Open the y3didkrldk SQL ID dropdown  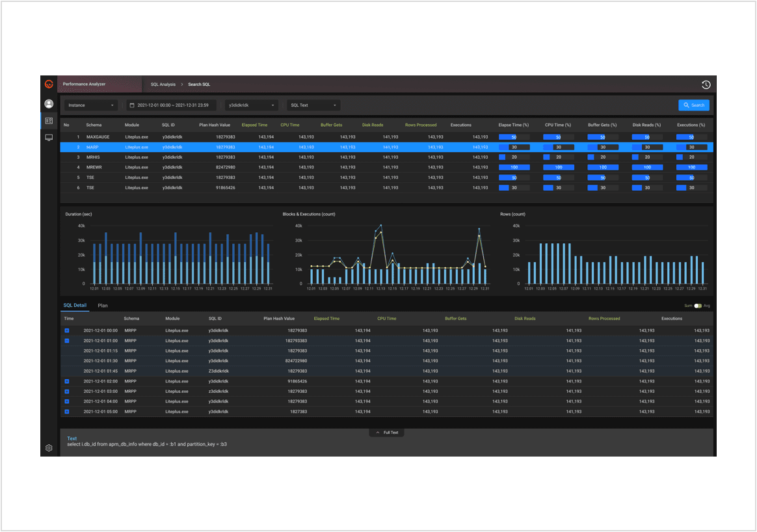pyautogui.click(x=252, y=105)
